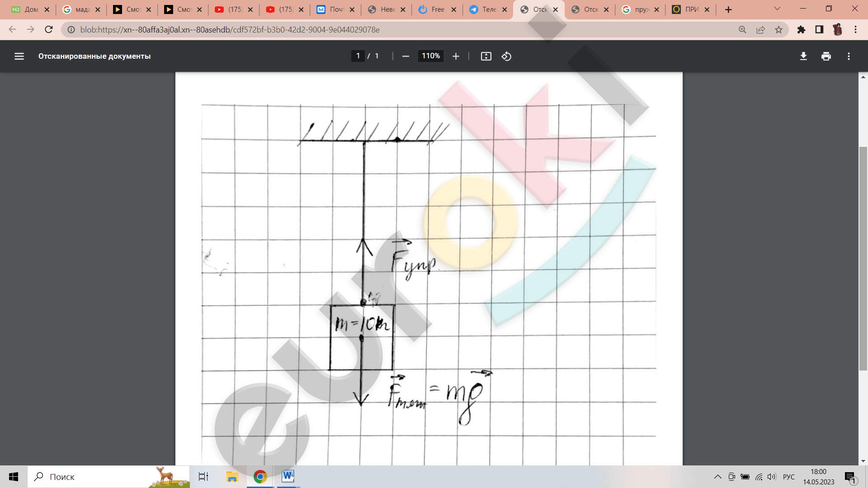Image resolution: width=868 pixels, height=488 pixels.
Task: Switch to Chrome on the taskbar
Action: point(260,477)
